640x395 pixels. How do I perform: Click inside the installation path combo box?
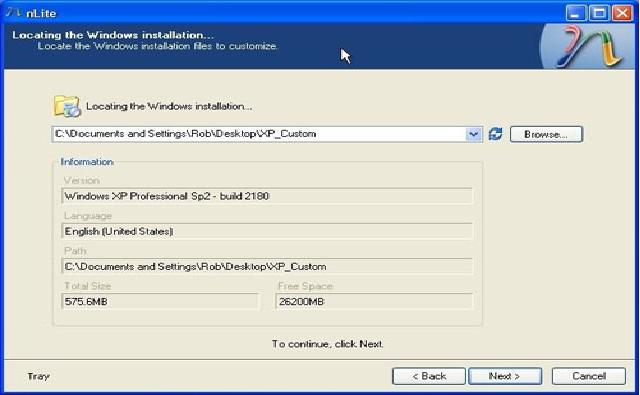pos(260,134)
